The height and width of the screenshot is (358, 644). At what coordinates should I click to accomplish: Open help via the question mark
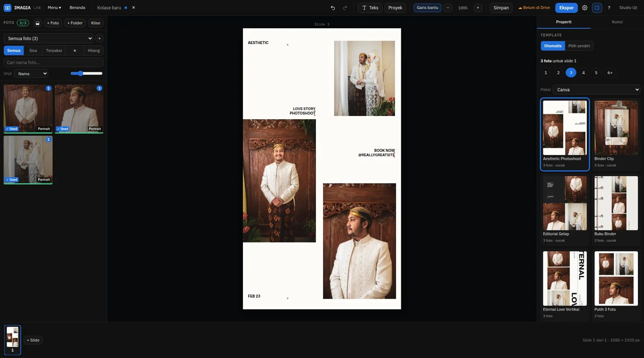tap(609, 8)
